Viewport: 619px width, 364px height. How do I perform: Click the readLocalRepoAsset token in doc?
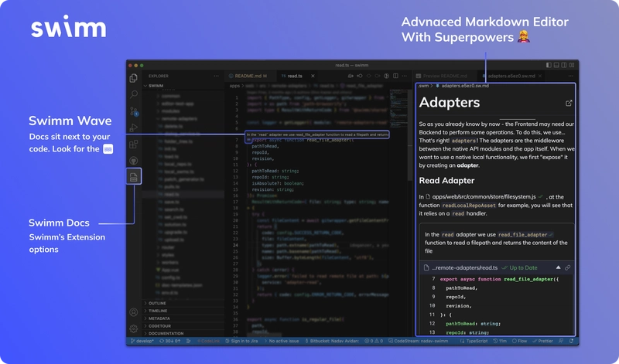coord(469,205)
